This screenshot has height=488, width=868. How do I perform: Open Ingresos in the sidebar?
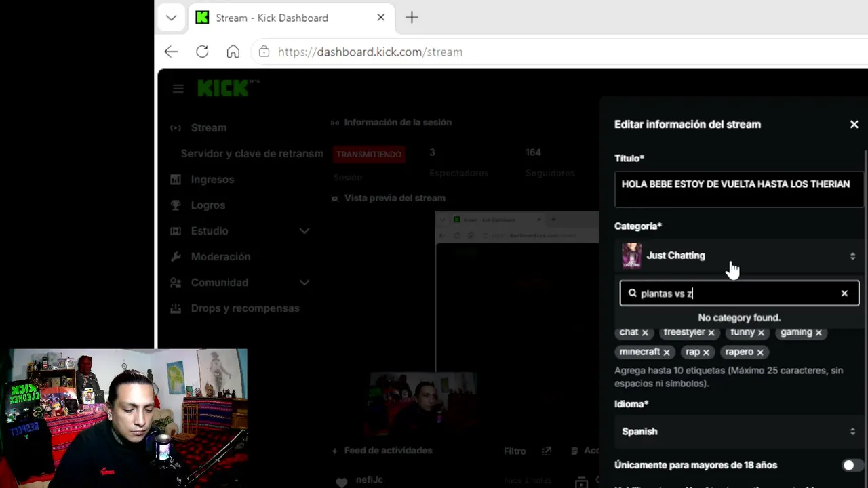tap(212, 179)
